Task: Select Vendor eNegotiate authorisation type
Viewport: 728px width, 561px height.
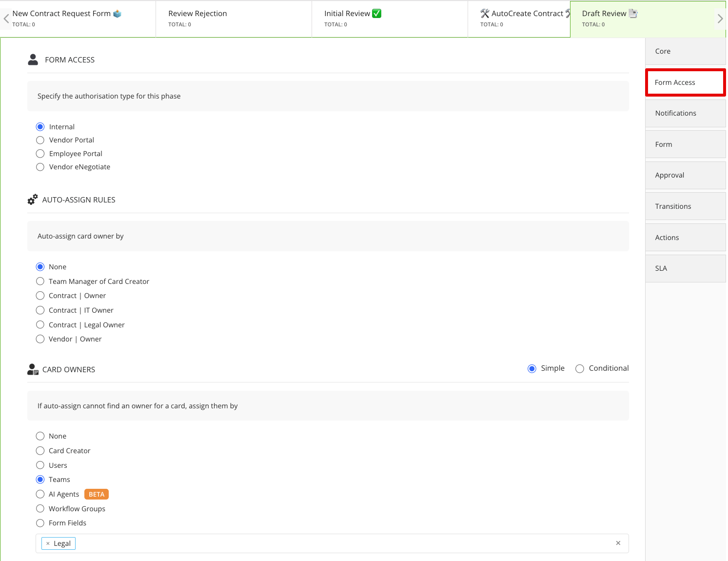Action: tap(40, 167)
